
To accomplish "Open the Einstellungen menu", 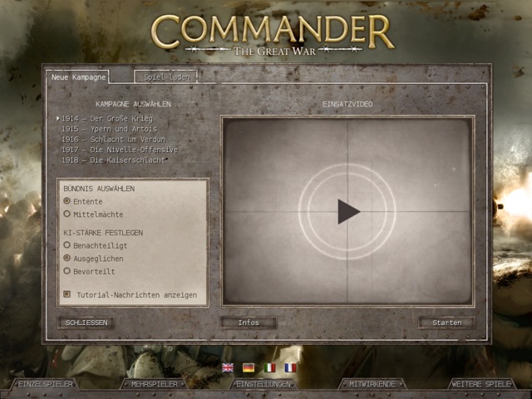I will point(264,384).
